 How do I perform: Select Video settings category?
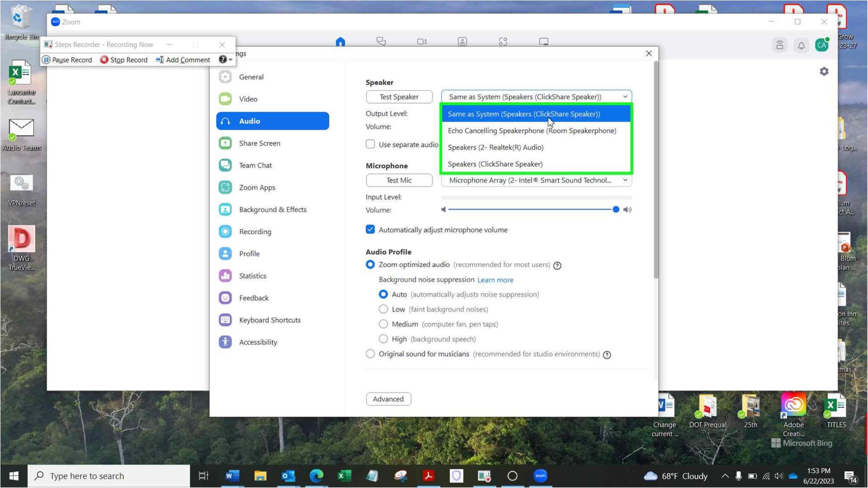coord(273,99)
